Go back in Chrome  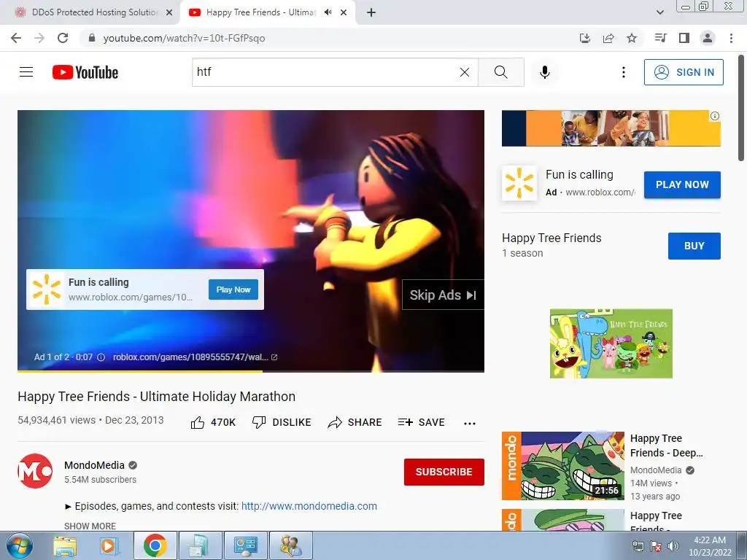point(16,38)
